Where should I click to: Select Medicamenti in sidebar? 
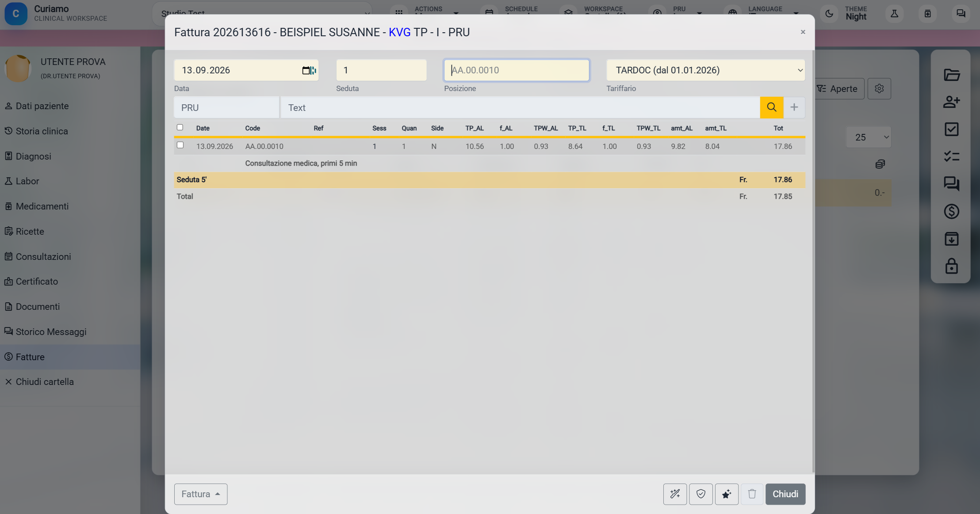pyautogui.click(x=42, y=206)
